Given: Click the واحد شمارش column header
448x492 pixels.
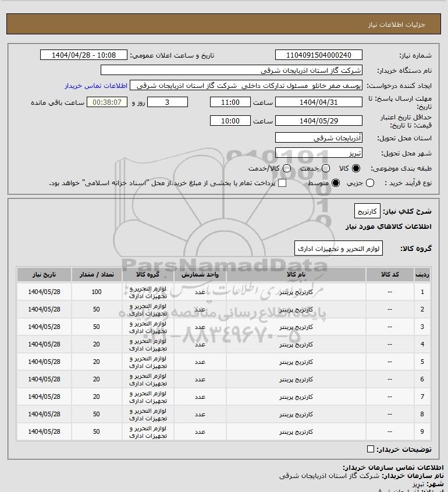Looking at the screenshot, I should 200,275.
